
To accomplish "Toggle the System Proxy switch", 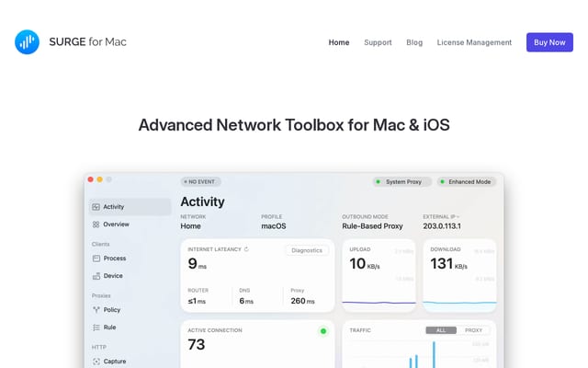I will 401,182.
